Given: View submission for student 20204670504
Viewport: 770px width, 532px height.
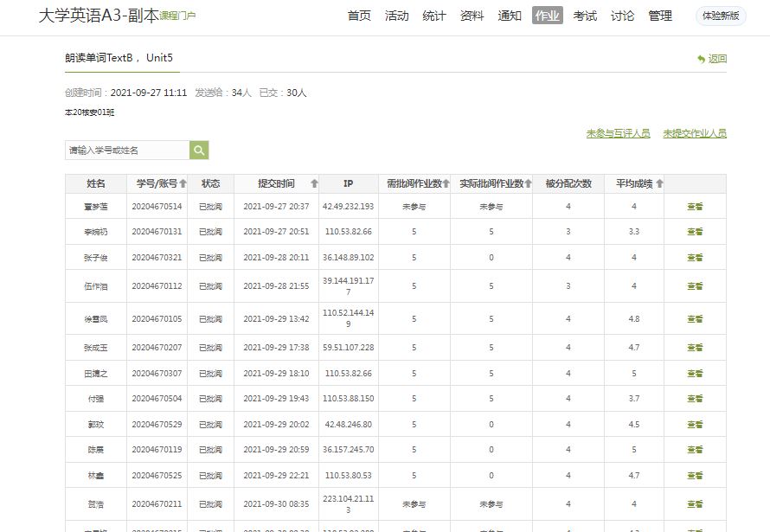Looking at the screenshot, I should coord(695,399).
